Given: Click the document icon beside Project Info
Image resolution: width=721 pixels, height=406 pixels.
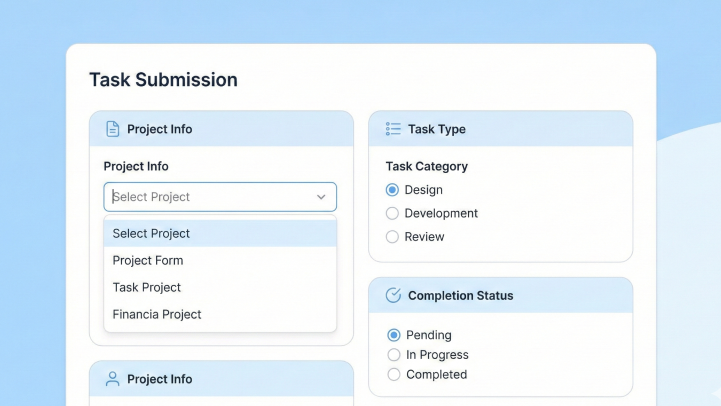Looking at the screenshot, I should click(112, 129).
